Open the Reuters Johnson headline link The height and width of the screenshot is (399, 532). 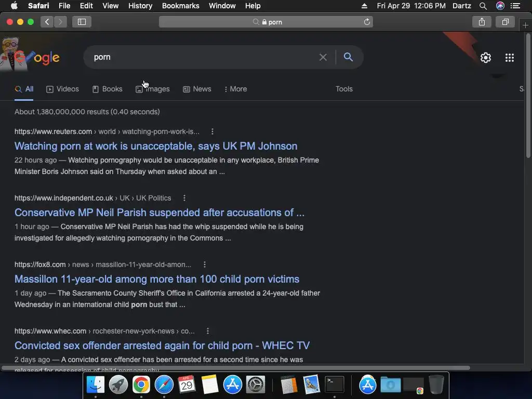tap(156, 146)
